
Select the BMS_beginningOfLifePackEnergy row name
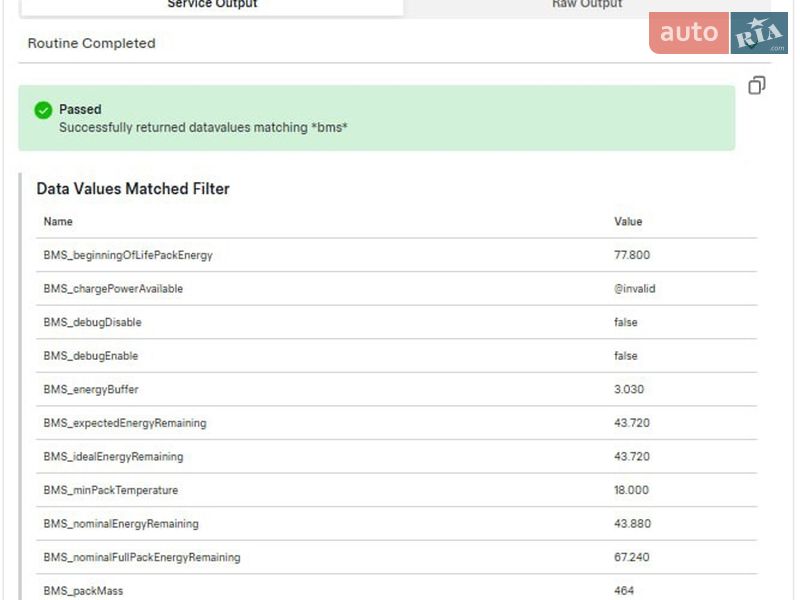point(128,255)
